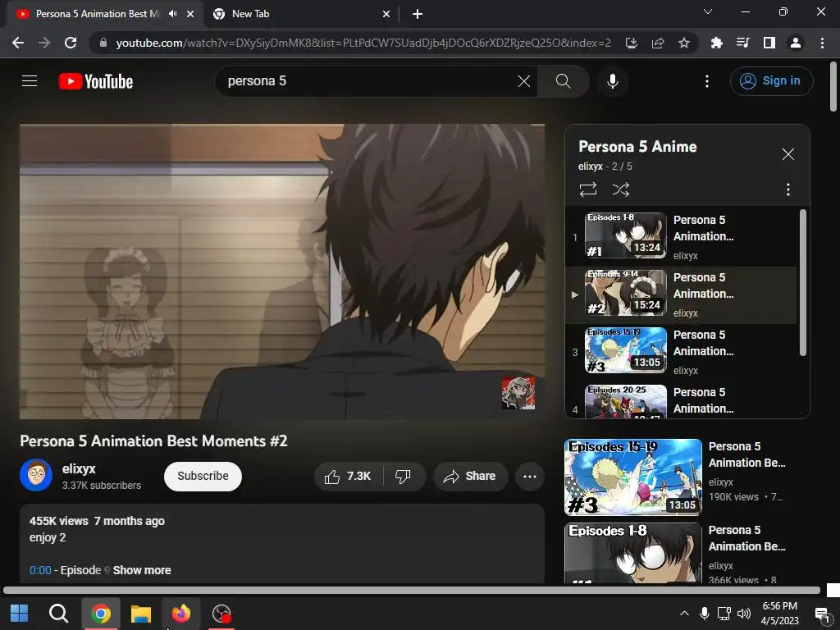The height and width of the screenshot is (630, 840).
Task: Toggle shuffle playlist
Action: [620, 189]
